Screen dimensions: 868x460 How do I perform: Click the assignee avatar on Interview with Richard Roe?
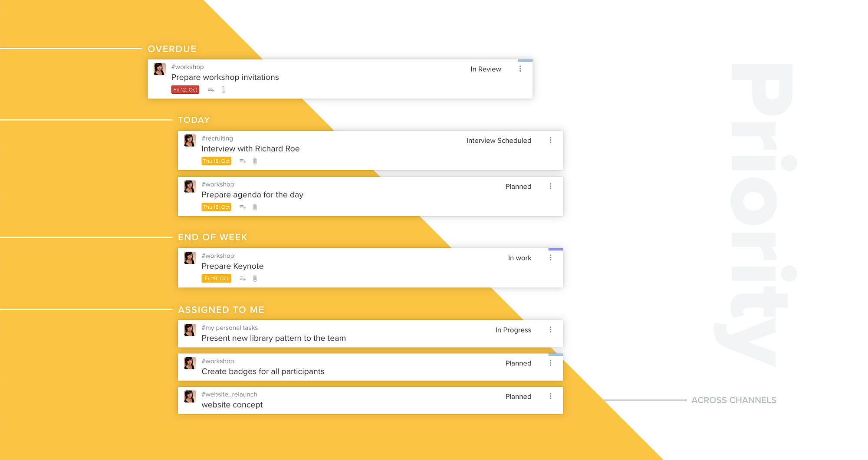point(190,141)
